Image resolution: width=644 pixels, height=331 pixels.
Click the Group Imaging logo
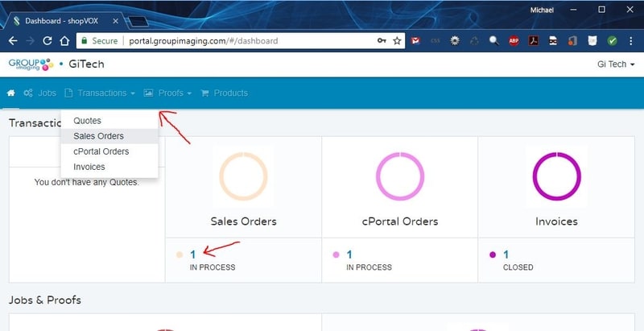pyautogui.click(x=31, y=64)
